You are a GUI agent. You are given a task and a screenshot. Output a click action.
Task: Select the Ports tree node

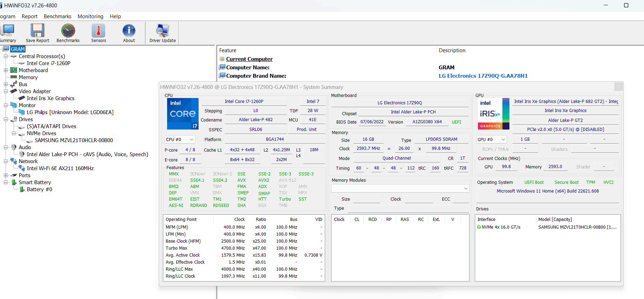pos(24,175)
